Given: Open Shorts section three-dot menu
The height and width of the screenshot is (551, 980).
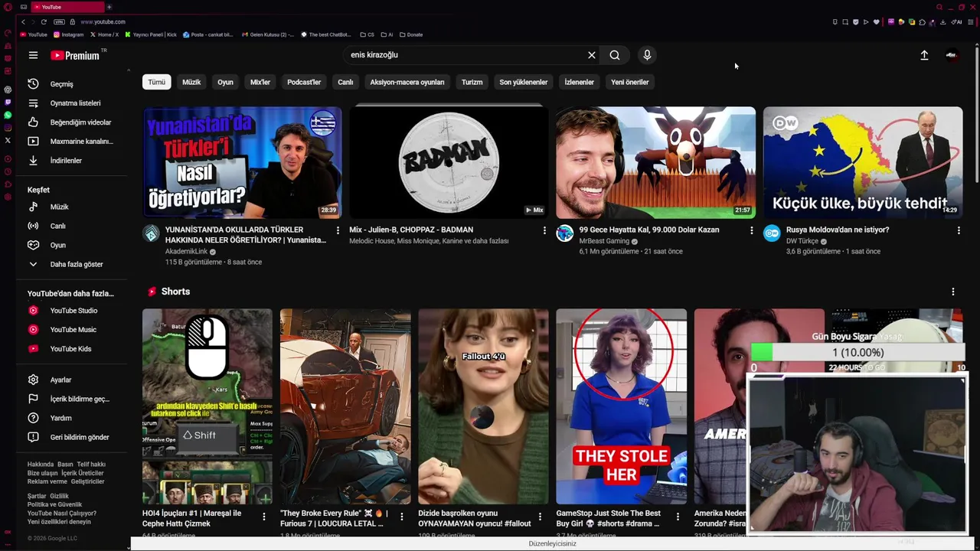Looking at the screenshot, I should point(952,292).
